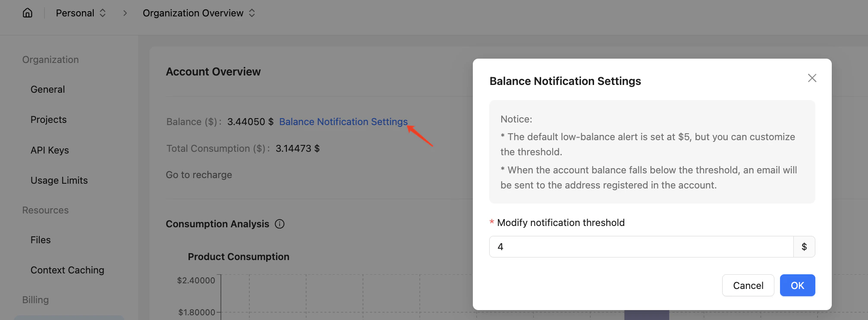Click the $2.40000 axis label
The height and width of the screenshot is (320, 868).
(196, 280)
